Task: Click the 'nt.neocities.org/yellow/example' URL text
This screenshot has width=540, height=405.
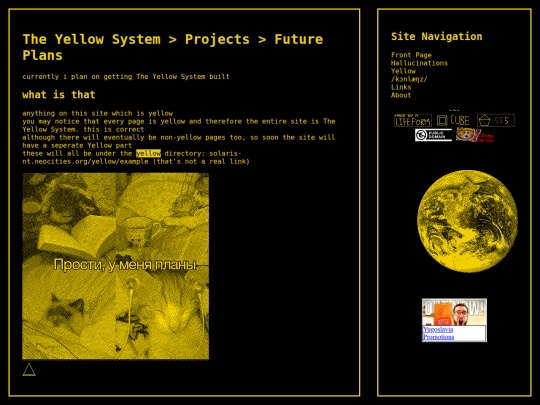Action: tap(85, 162)
